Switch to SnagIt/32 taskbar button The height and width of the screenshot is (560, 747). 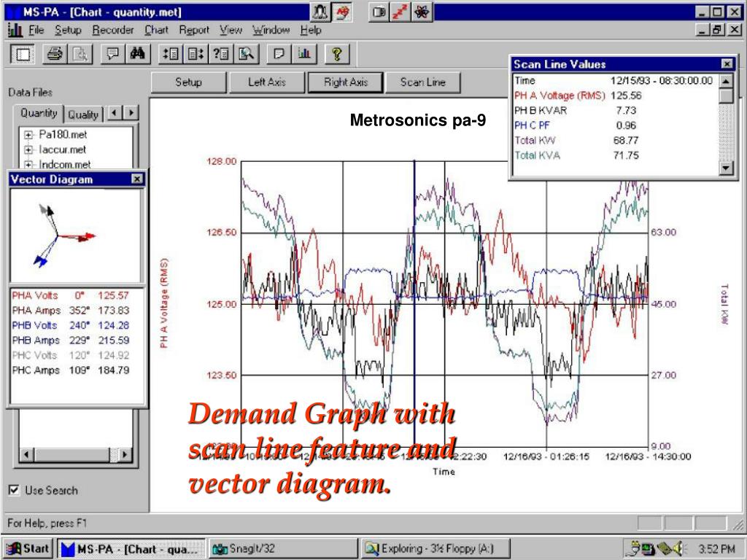coord(283,548)
